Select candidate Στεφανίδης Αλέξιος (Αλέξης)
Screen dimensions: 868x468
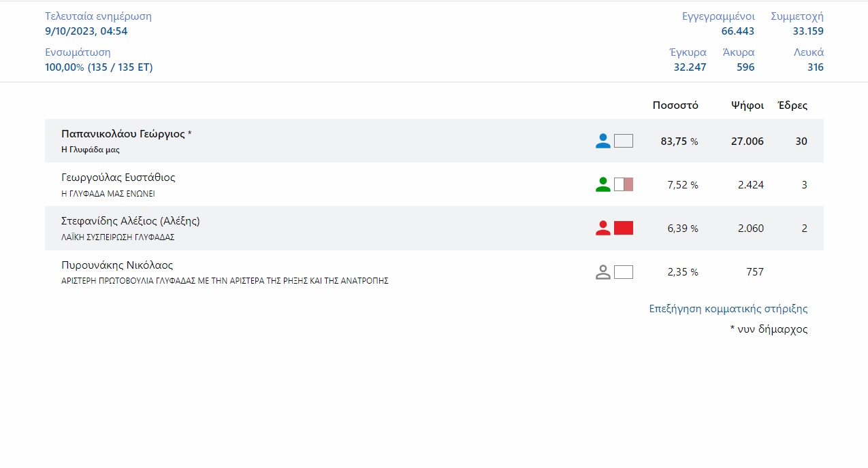pyautogui.click(x=130, y=221)
